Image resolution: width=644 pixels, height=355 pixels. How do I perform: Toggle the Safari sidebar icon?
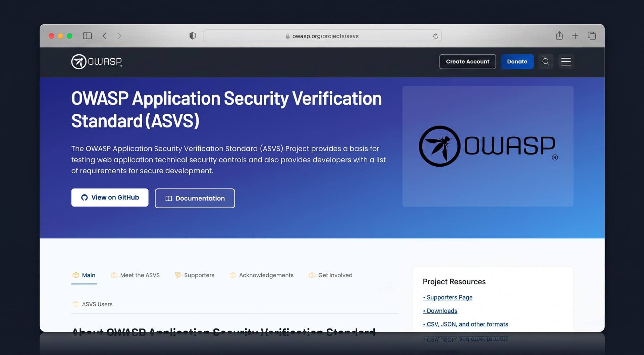tap(87, 36)
